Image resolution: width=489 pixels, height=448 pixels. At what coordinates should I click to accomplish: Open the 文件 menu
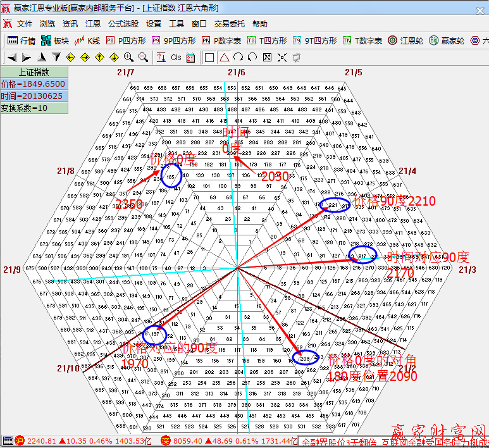[25, 24]
